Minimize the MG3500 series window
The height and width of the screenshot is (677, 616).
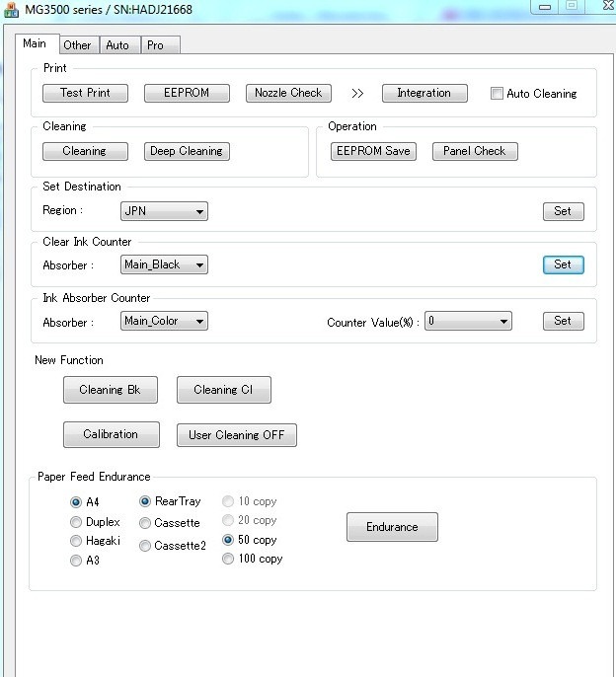(x=545, y=7)
